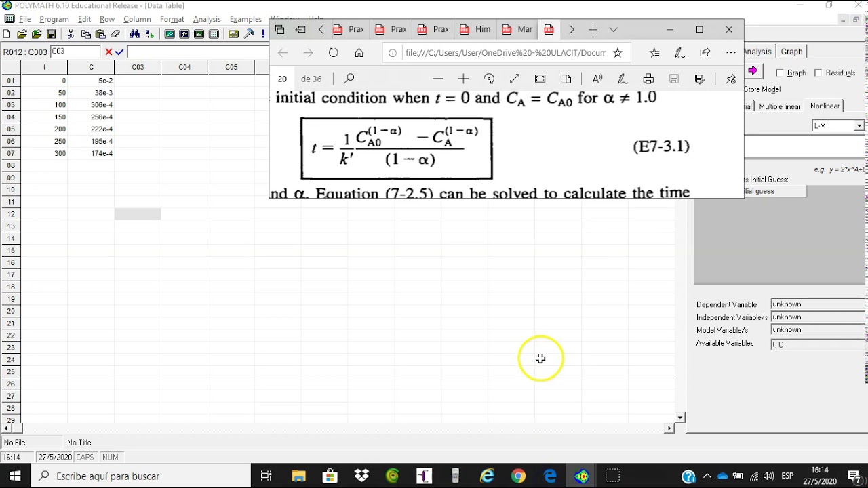Refresh the PDF page in Edge

tap(333, 52)
